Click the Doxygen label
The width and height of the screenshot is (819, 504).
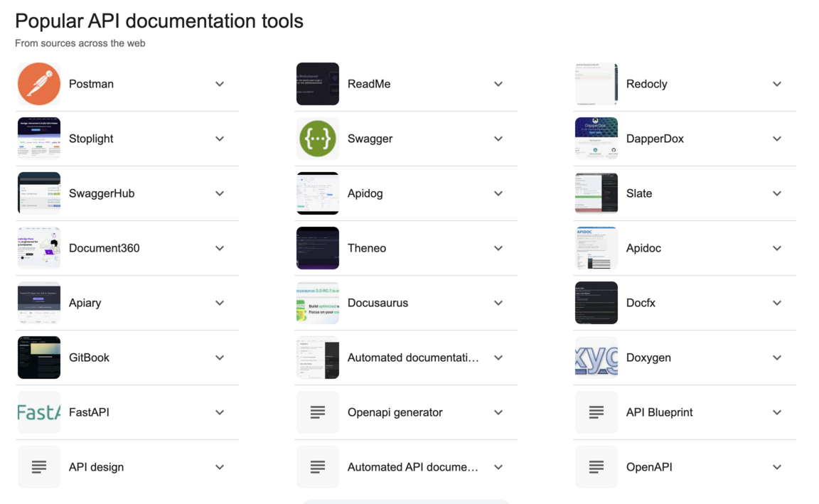point(648,358)
